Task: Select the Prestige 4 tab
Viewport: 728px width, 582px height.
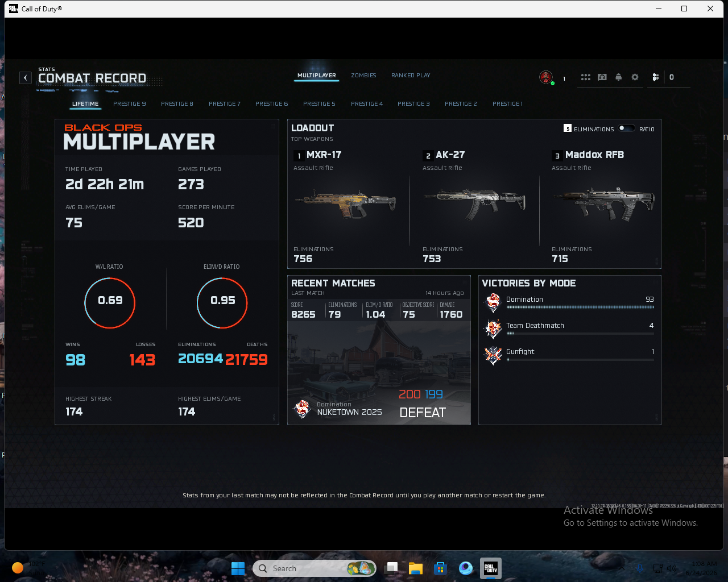Action: click(367, 104)
